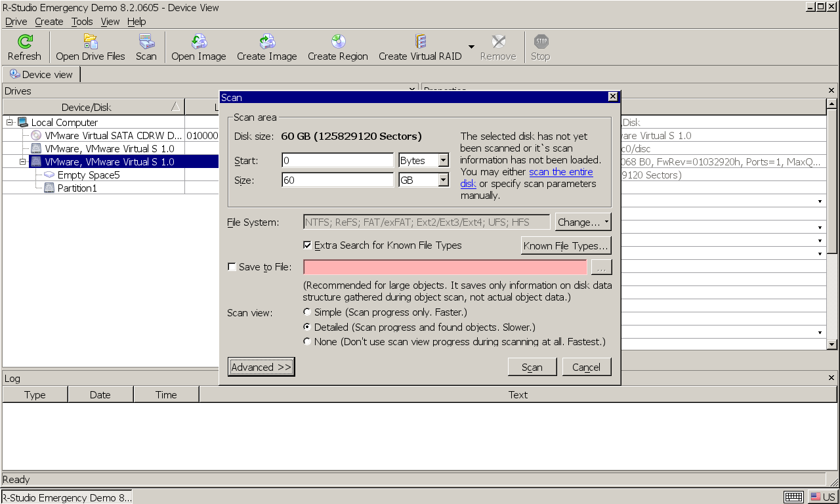Click the Date column header in Log
Screen dimensions: 840x504
[x=100, y=394]
